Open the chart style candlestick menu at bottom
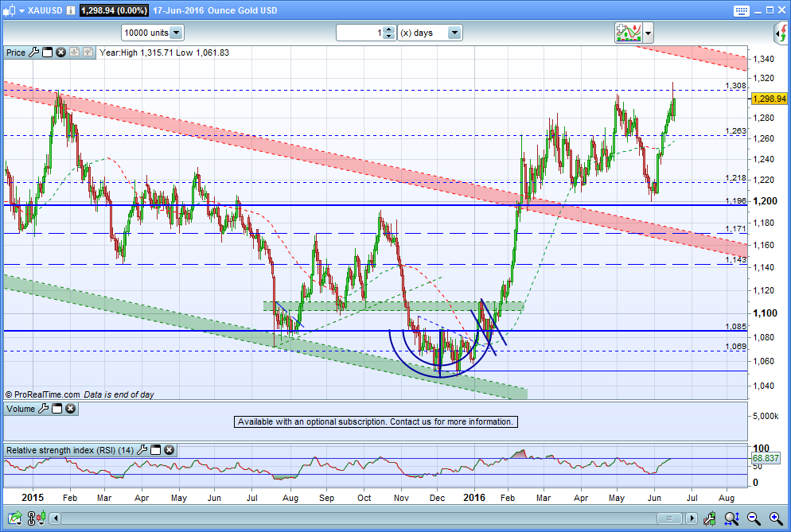 (x=41, y=518)
